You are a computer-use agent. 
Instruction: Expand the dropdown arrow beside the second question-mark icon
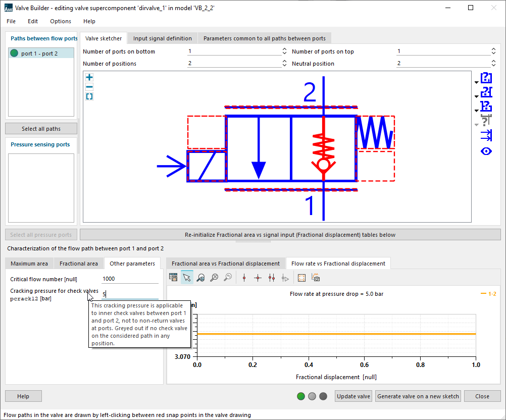pyautogui.click(x=477, y=96)
